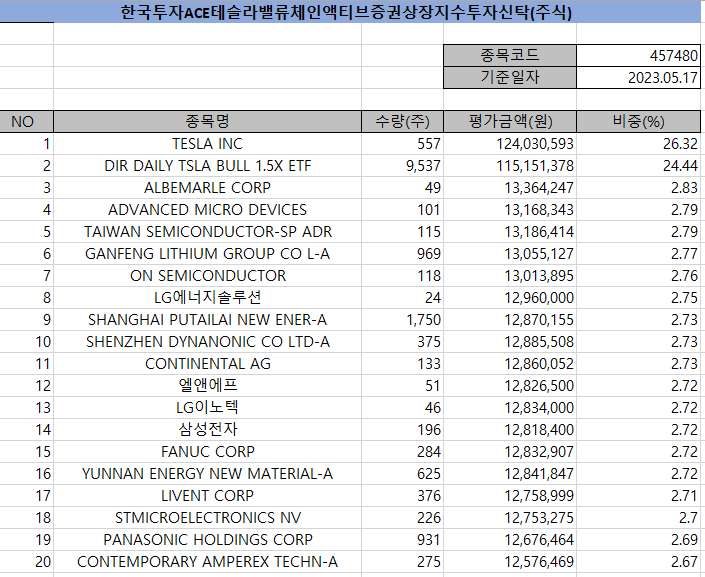Click amount 13,364,247 for Albemarle

tap(510, 188)
